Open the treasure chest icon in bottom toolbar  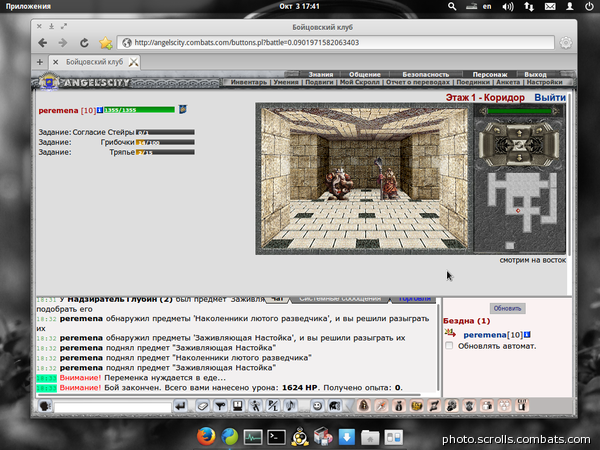pyautogui.click(x=416, y=406)
